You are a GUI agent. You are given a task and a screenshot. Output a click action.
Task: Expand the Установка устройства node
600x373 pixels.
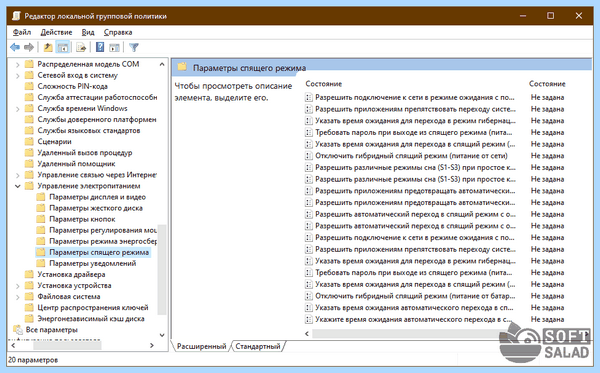(x=18, y=286)
